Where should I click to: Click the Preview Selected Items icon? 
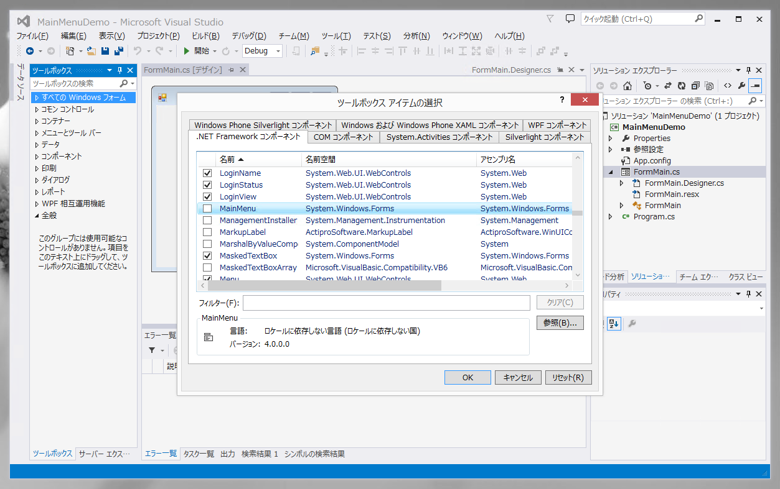[x=755, y=86]
